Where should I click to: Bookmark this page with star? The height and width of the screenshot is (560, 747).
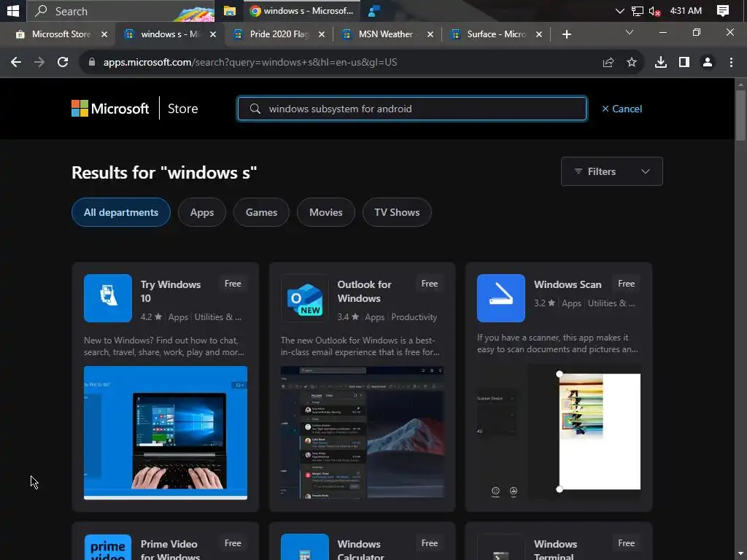[x=632, y=63]
